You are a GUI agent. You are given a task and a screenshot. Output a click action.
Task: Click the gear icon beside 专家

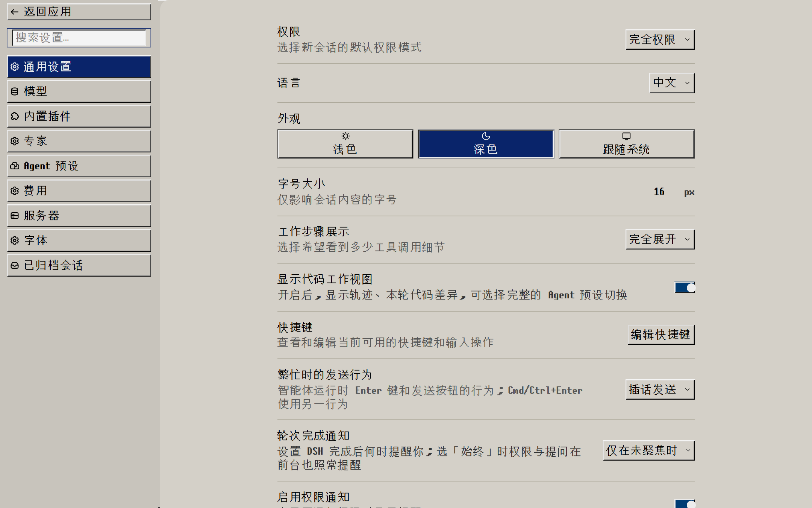(x=15, y=141)
